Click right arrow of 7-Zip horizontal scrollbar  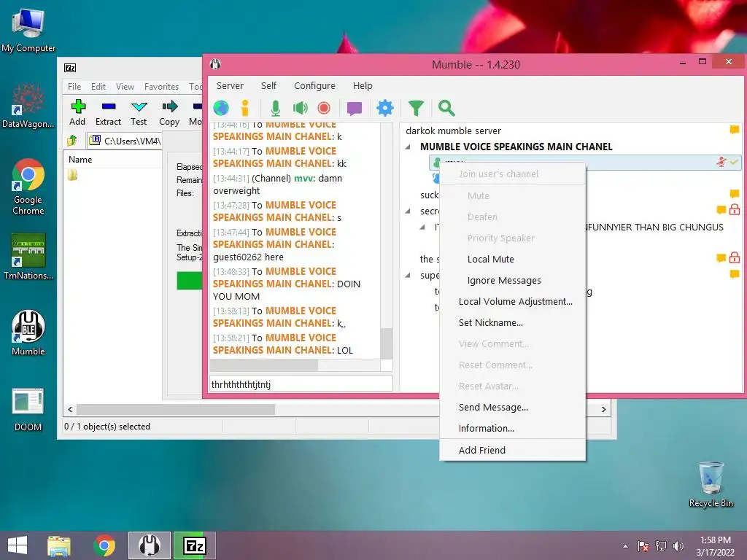(603, 409)
